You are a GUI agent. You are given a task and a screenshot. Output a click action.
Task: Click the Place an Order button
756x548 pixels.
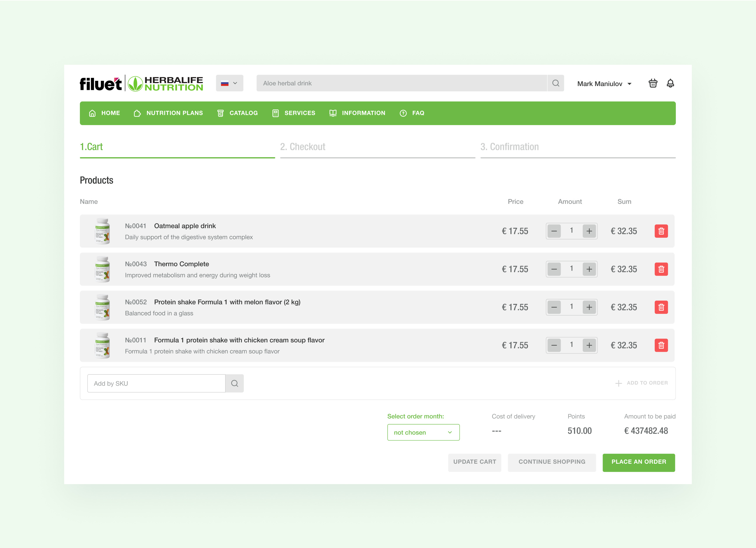click(x=638, y=462)
